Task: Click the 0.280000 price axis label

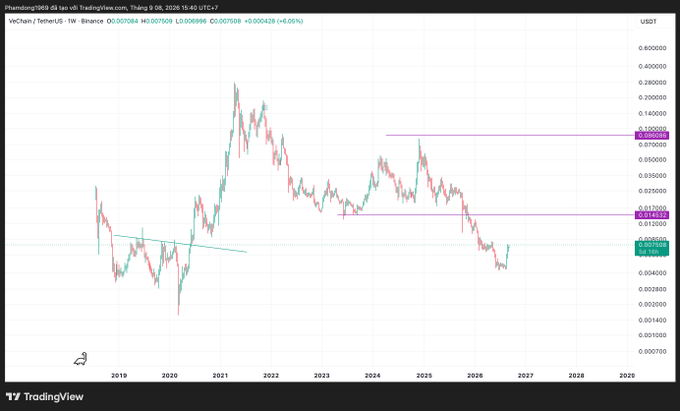Action: click(652, 82)
